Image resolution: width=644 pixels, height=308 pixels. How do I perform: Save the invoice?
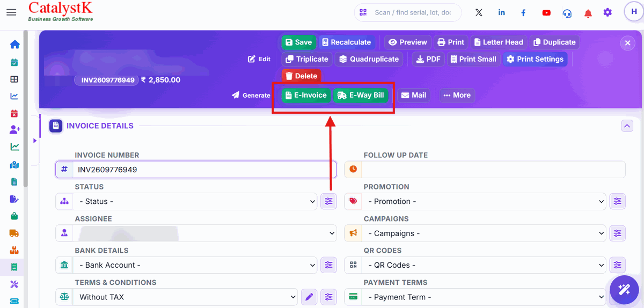(299, 42)
